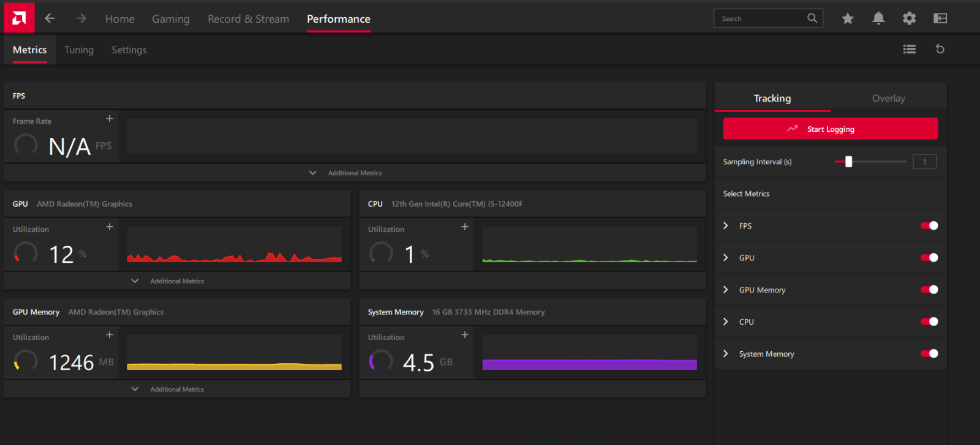Click the Sampling Interval value box

tap(925, 162)
